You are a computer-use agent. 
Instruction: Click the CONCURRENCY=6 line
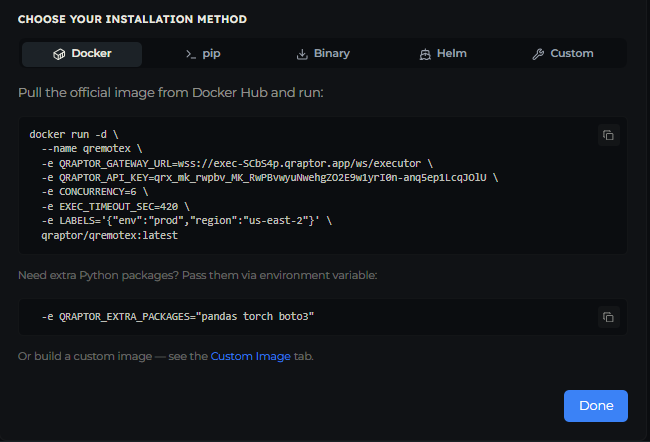[x=95, y=192]
